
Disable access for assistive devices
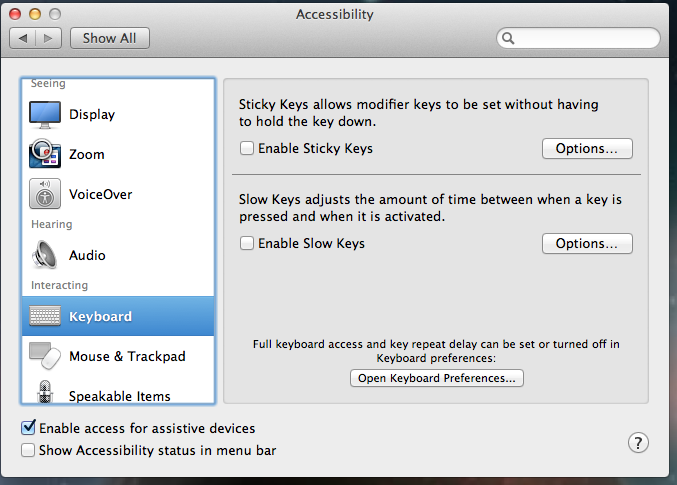28,428
